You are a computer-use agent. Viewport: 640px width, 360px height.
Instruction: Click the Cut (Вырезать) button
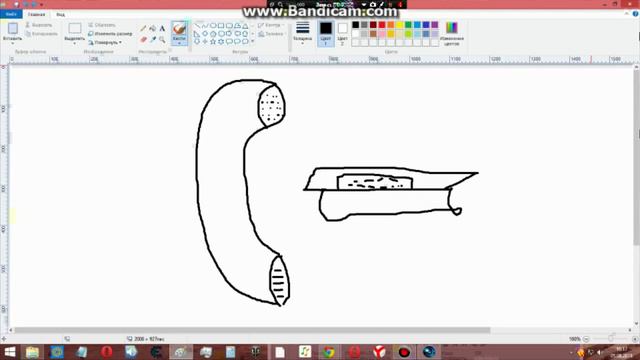point(39,25)
